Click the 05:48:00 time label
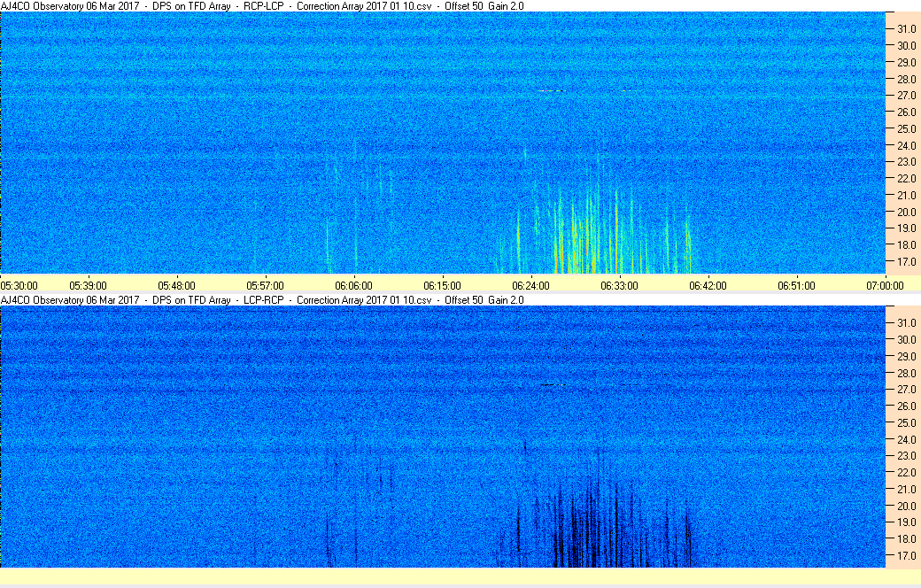Viewport: 921px width, 588px height. pyautogui.click(x=176, y=285)
